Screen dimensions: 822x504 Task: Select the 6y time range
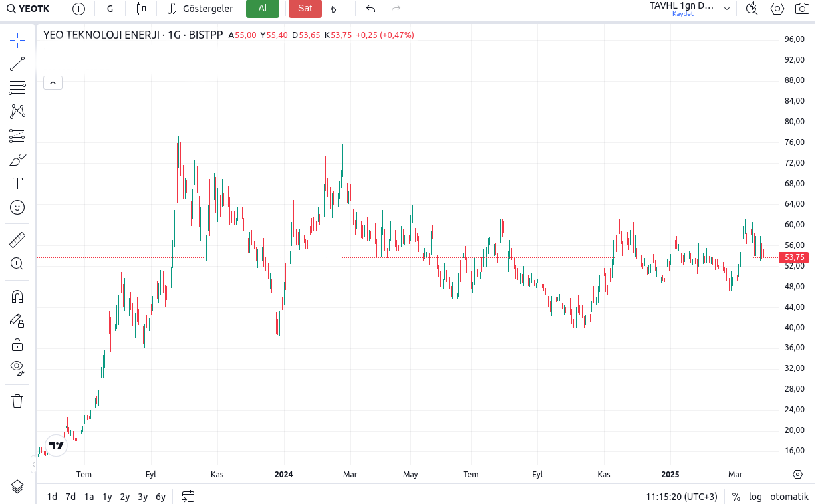coord(160,497)
